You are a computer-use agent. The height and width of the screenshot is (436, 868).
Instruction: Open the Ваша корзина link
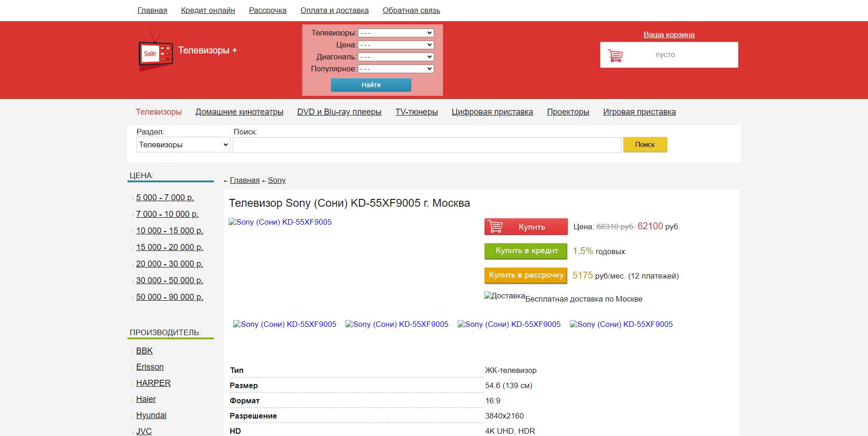pyautogui.click(x=669, y=35)
